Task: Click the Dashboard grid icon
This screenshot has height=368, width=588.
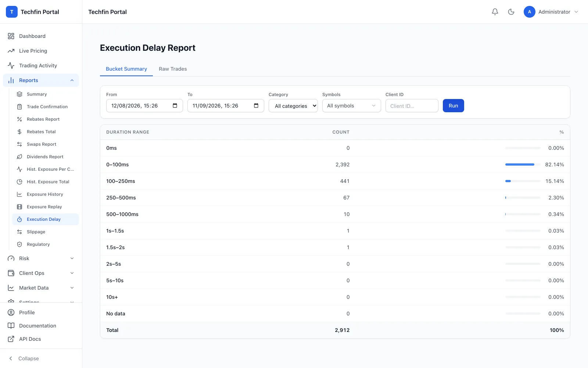Action: (11, 36)
